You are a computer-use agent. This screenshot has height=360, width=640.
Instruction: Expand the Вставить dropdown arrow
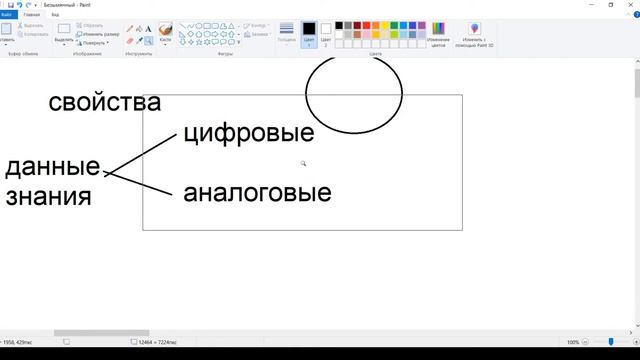pyautogui.click(x=6, y=44)
